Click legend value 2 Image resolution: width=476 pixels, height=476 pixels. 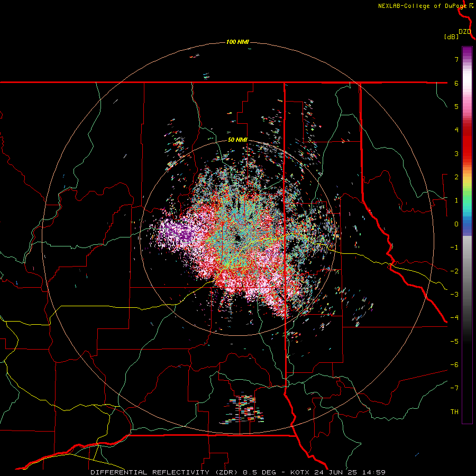click(x=456, y=177)
